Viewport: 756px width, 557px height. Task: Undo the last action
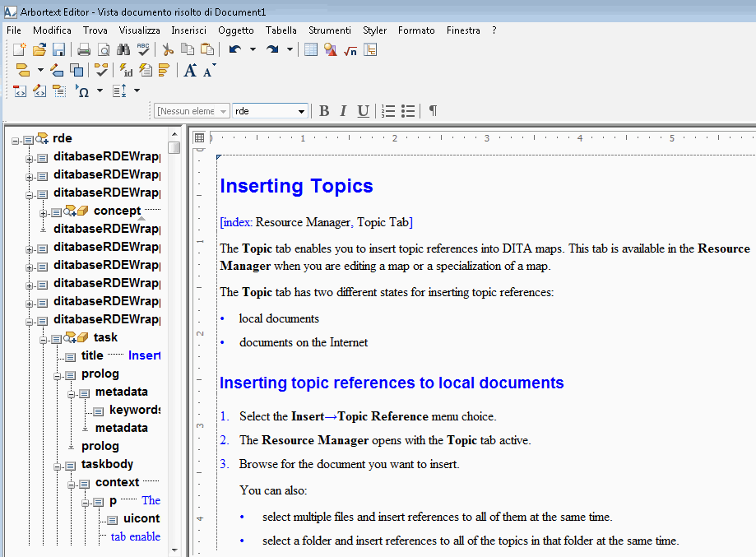pyautogui.click(x=235, y=49)
